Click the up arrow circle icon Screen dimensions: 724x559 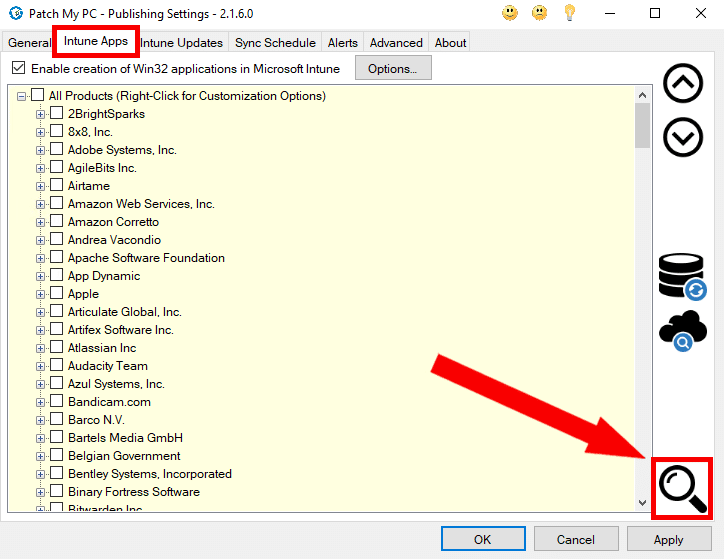(683, 85)
